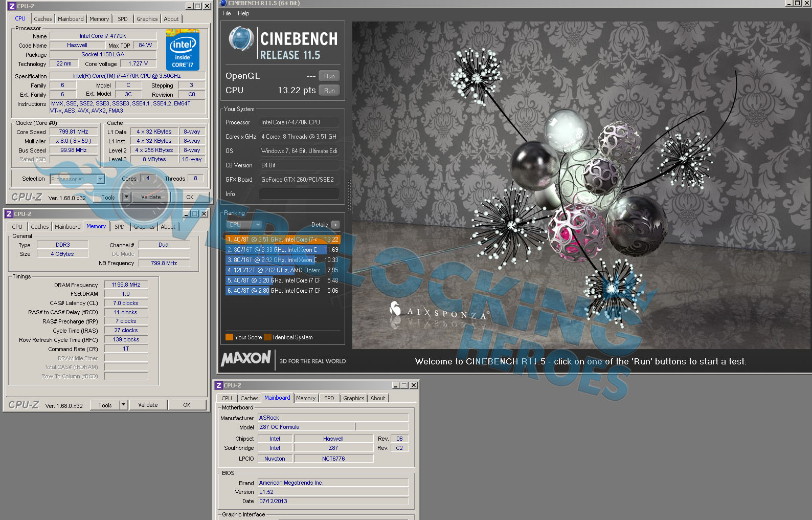Switch to CPU tab in Memory CPU-Z window
This screenshot has height=520, width=812.
click(x=17, y=227)
